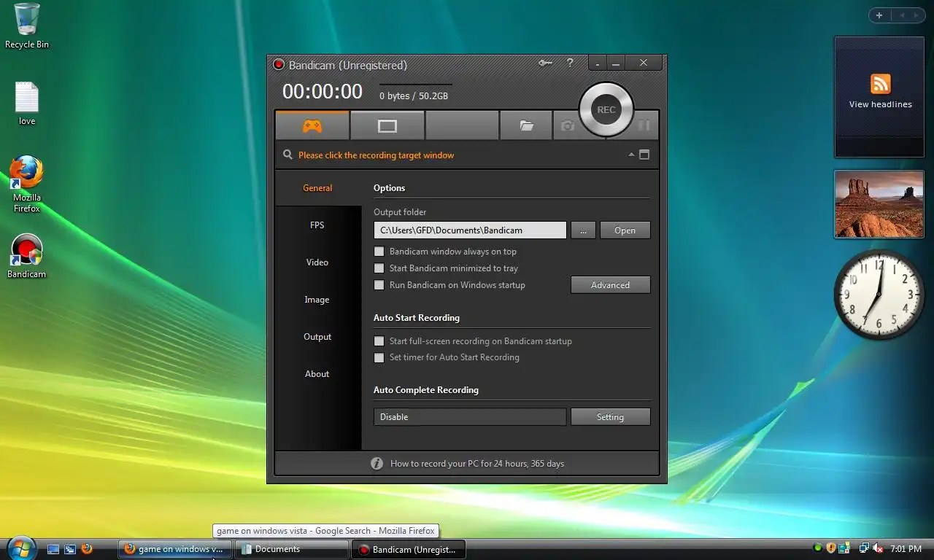Viewport: 934px width, 560px height.
Task: Click the Disable auto complete field
Action: [x=470, y=417]
